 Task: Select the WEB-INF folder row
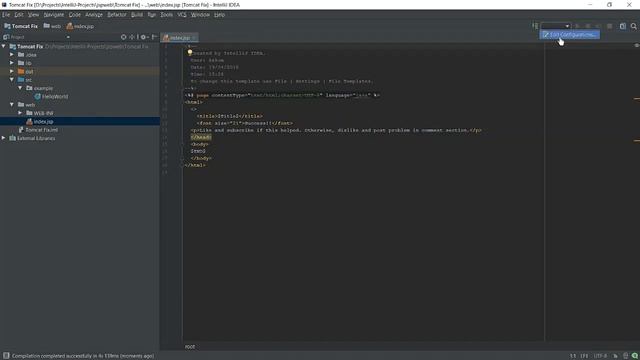coord(80,113)
